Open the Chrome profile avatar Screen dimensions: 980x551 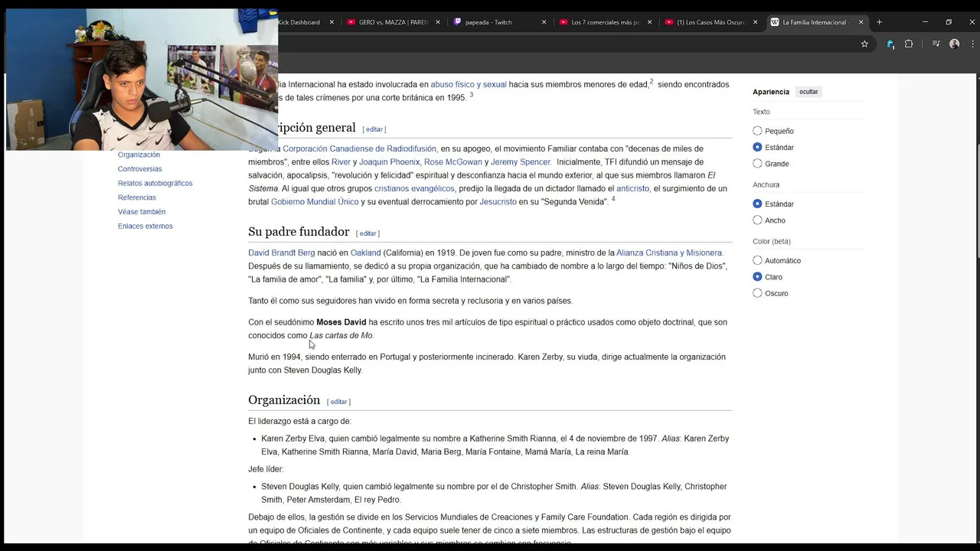point(954,44)
